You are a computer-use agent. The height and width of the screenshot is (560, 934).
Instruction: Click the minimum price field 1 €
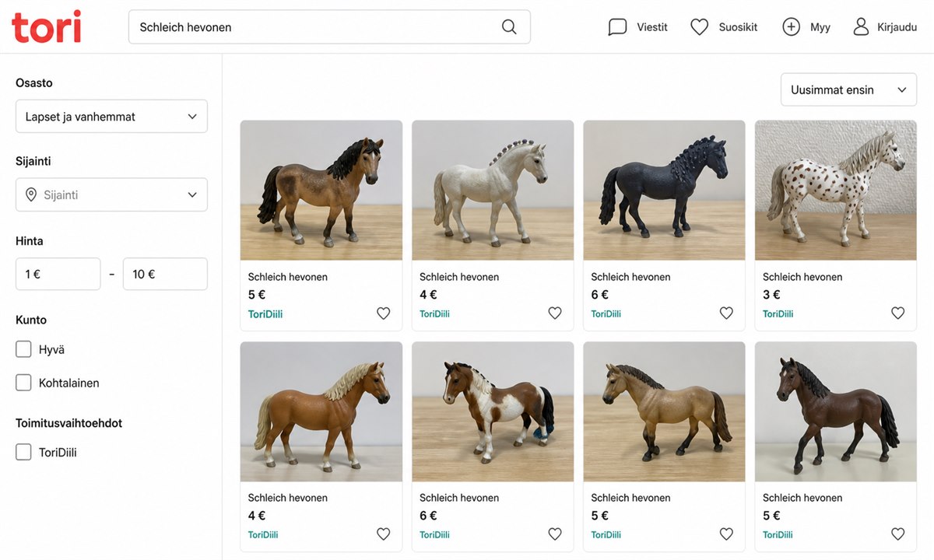click(58, 274)
